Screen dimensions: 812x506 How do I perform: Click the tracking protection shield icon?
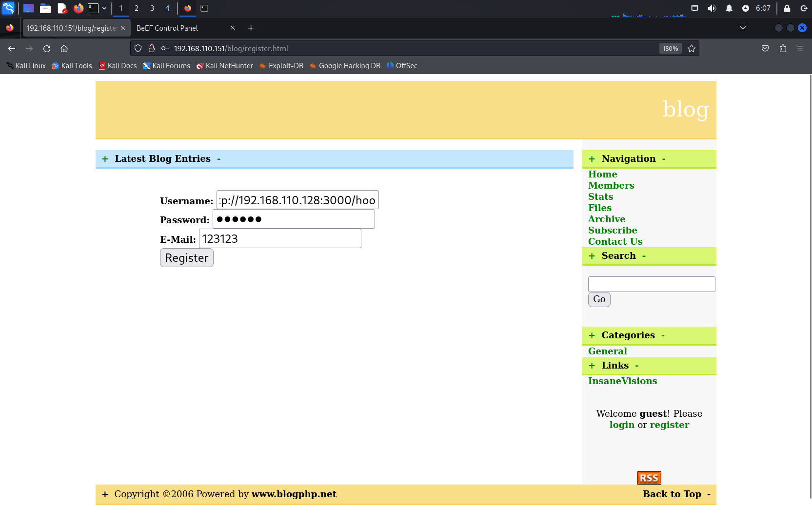[x=138, y=49]
